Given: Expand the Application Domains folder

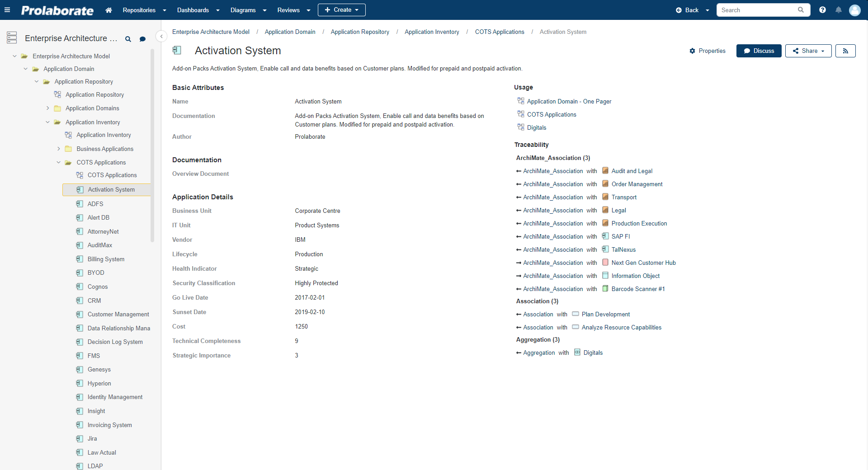Looking at the screenshot, I should (x=47, y=108).
